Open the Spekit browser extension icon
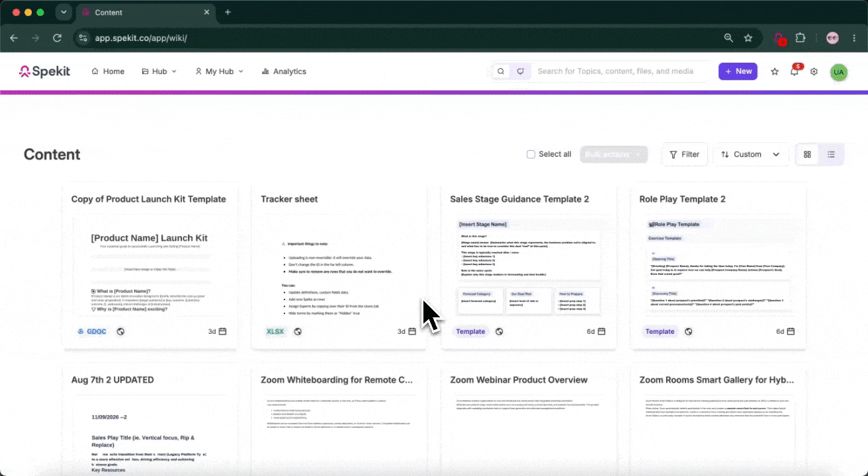Screen dimensions: 868x476 [x=779, y=38]
